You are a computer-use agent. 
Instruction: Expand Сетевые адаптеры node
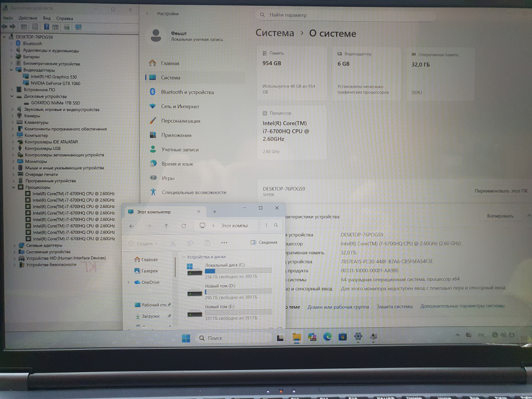pyautogui.click(x=14, y=245)
